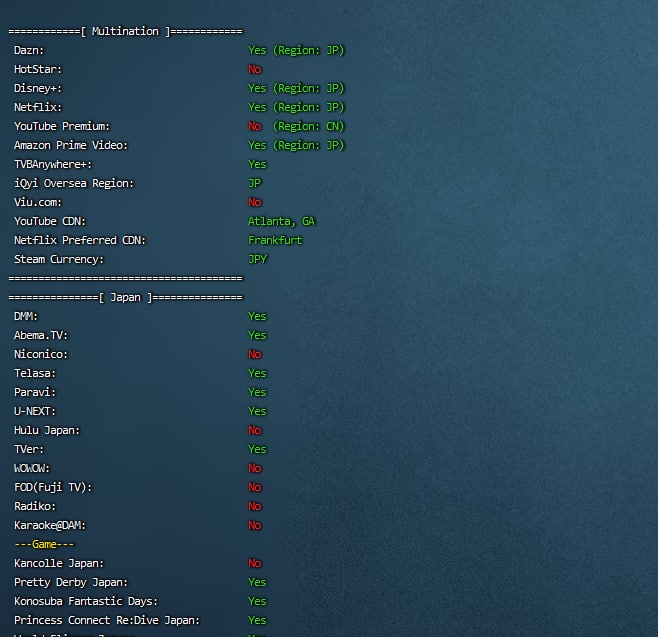Click the 'Amazon Prime Video:' label
This screenshot has width=658, height=637.
coord(71,145)
